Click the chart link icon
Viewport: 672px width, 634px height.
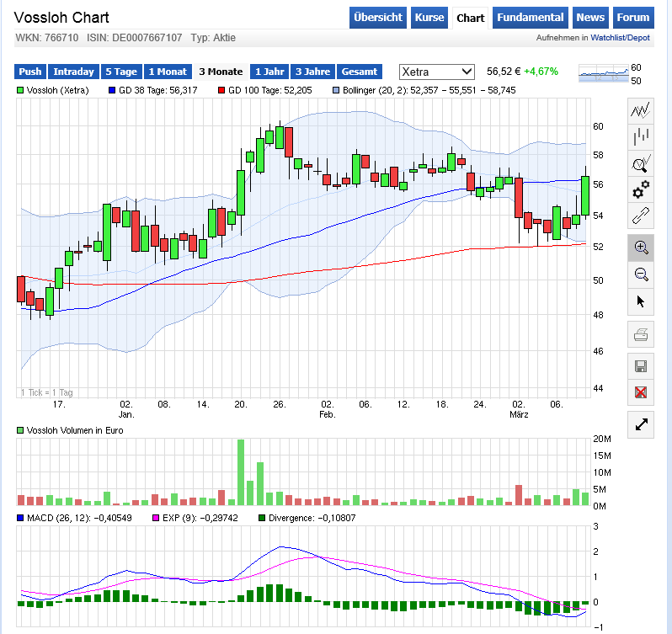pyautogui.click(x=641, y=216)
